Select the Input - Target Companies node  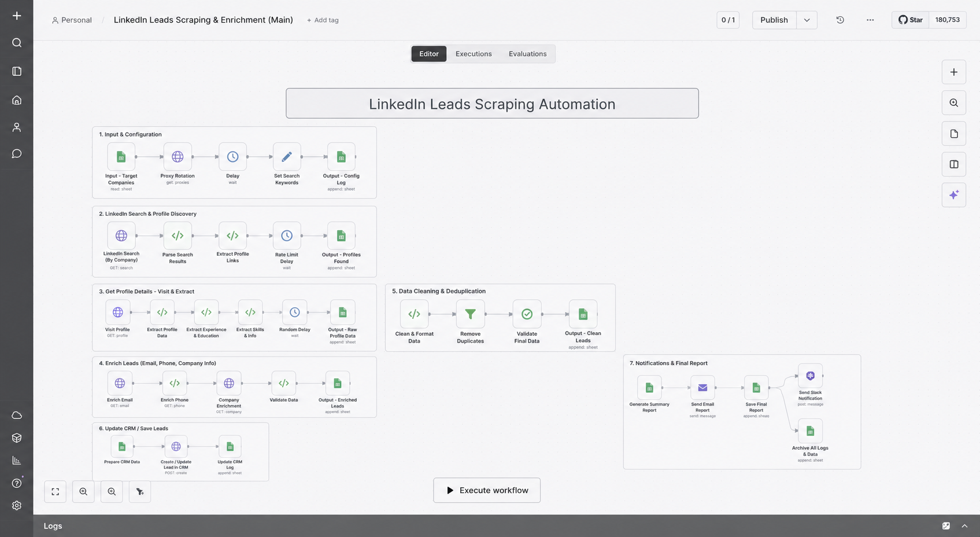coord(121,157)
